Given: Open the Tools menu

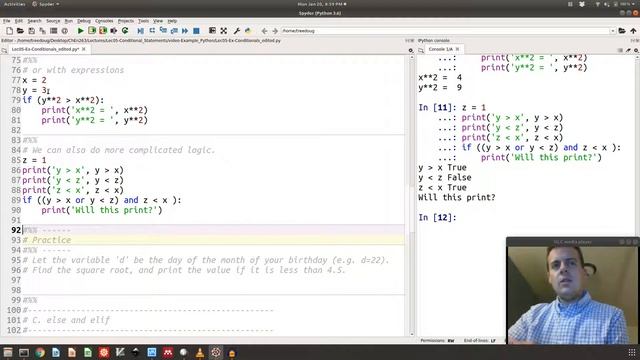Looking at the screenshot, I should pyautogui.click(x=143, y=21).
